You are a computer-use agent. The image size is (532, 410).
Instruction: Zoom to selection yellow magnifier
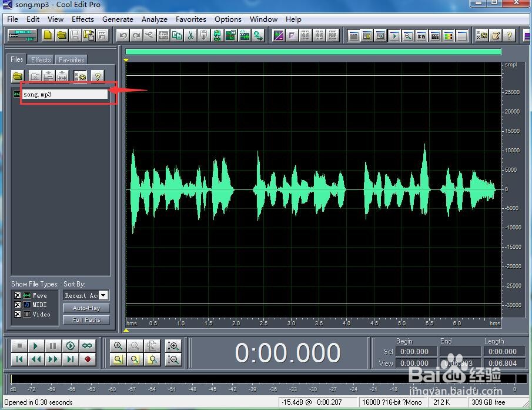click(x=118, y=359)
